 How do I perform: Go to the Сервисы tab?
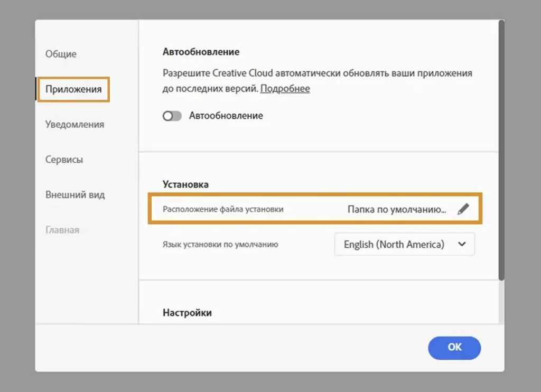coord(64,160)
